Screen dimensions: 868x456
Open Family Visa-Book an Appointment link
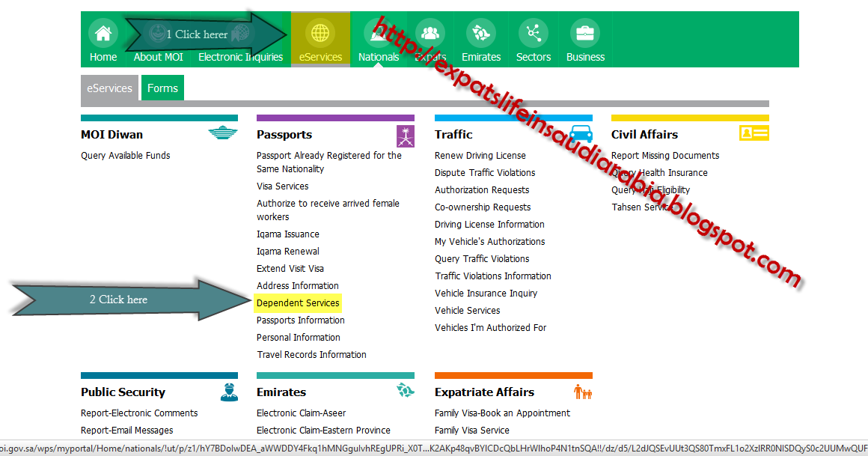[502, 413]
